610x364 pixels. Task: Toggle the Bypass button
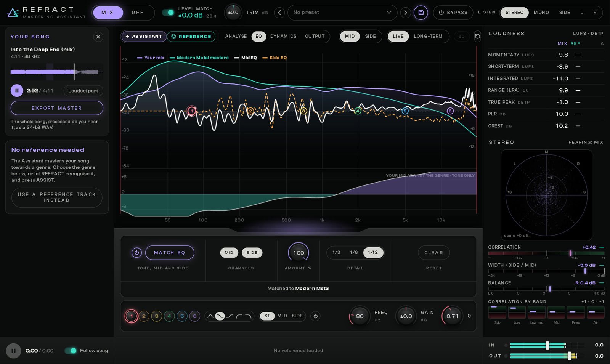453,13
